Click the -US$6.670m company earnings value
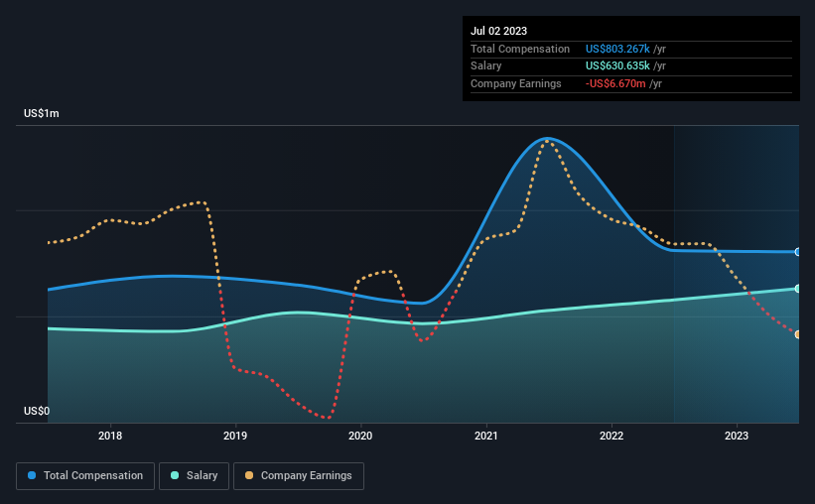815x504 pixels. tap(615, 83)
